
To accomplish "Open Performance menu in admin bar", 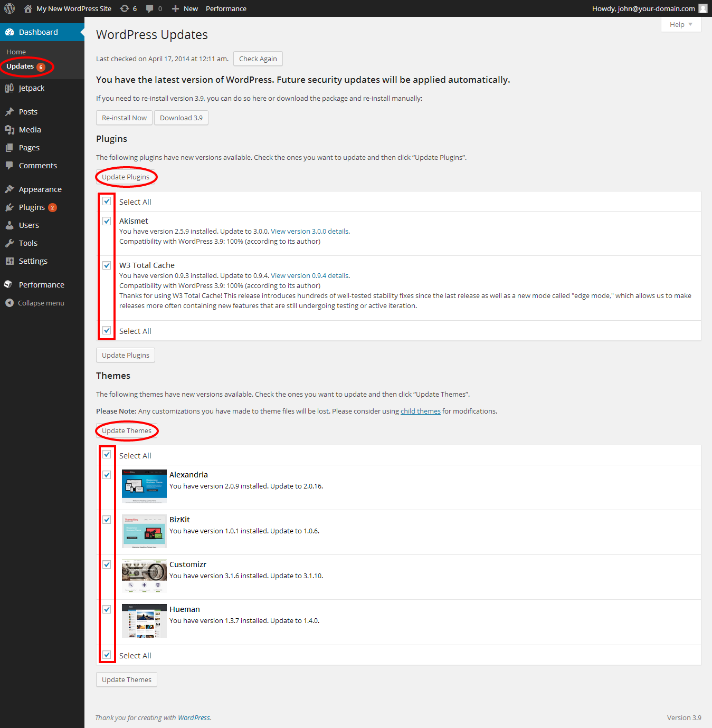I will tap(226, 8).
